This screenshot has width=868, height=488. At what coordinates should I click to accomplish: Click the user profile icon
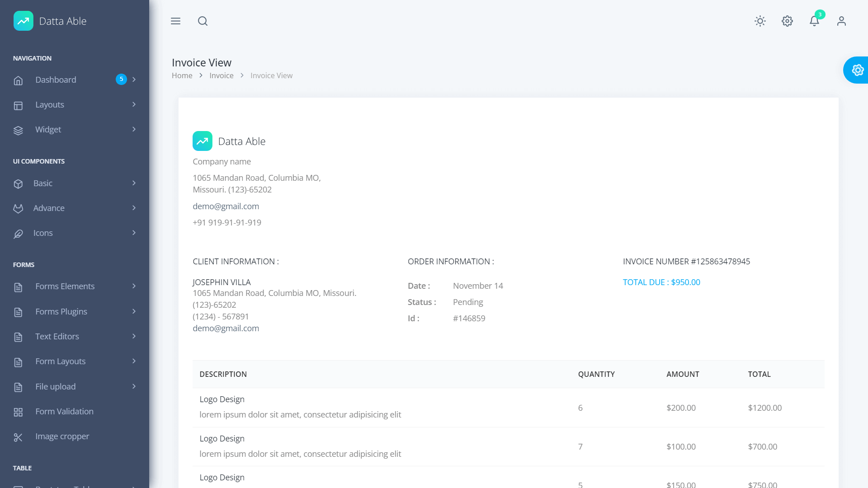(841, 21)
